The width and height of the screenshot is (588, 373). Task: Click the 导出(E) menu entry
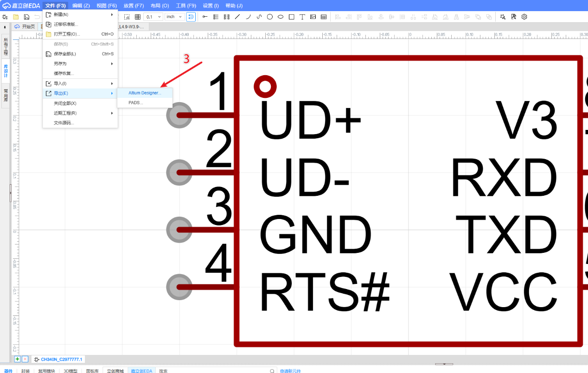pyautogui.click(x=80, y=93)
